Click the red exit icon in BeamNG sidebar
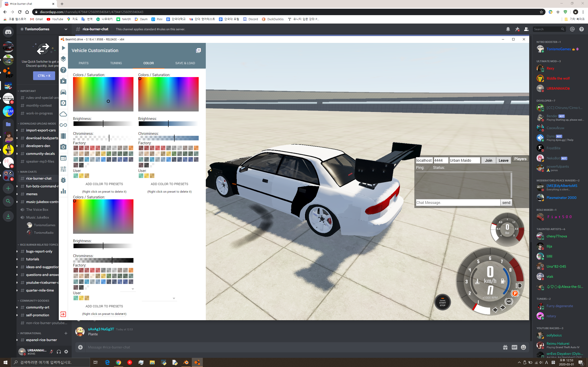The height and width of the screenshot is (367, 588). coord(63,314)
